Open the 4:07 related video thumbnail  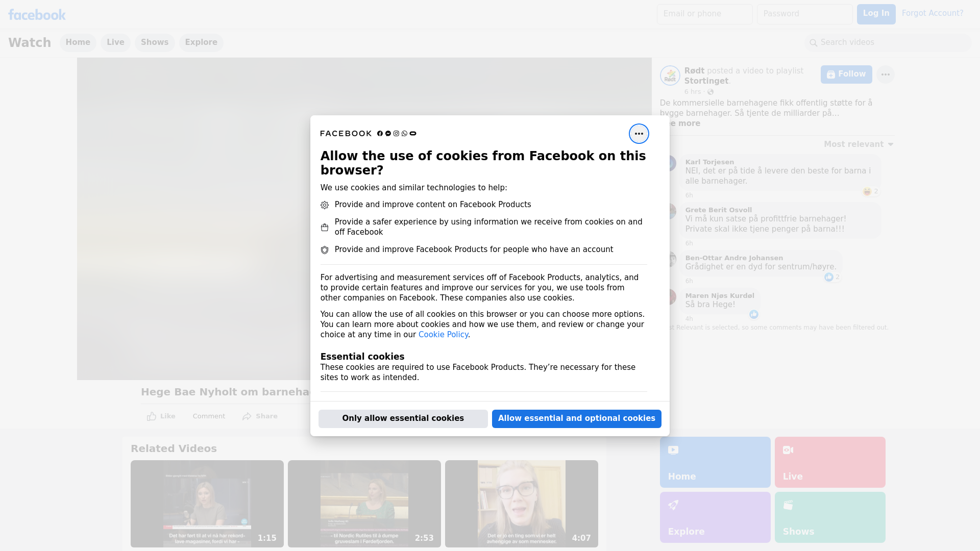[521, 504]
